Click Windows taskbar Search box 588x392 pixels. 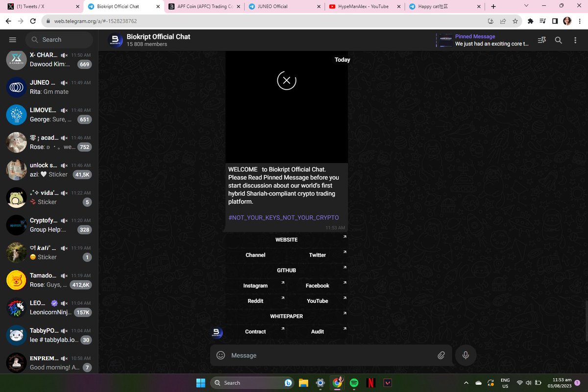click(251, 383)
